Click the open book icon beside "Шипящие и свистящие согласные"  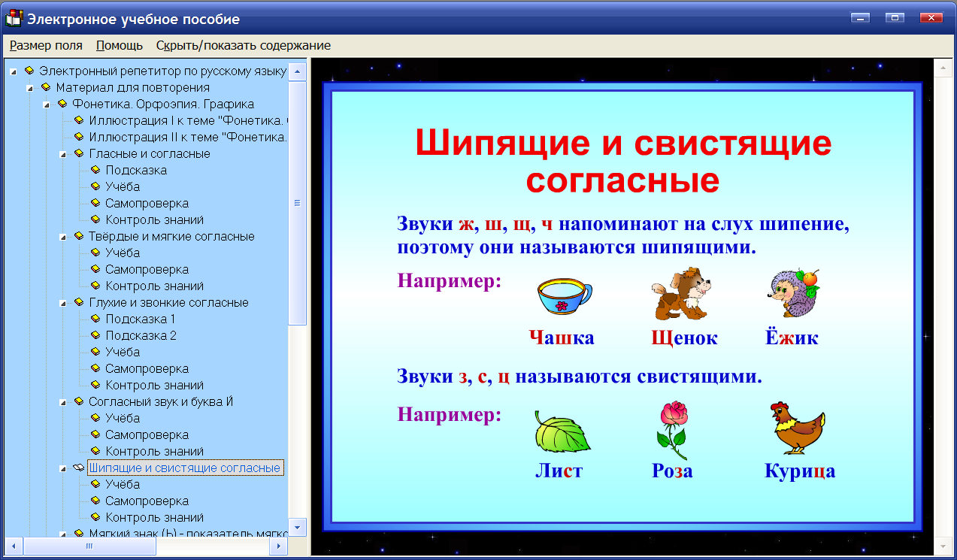click(x=77, y=467)
